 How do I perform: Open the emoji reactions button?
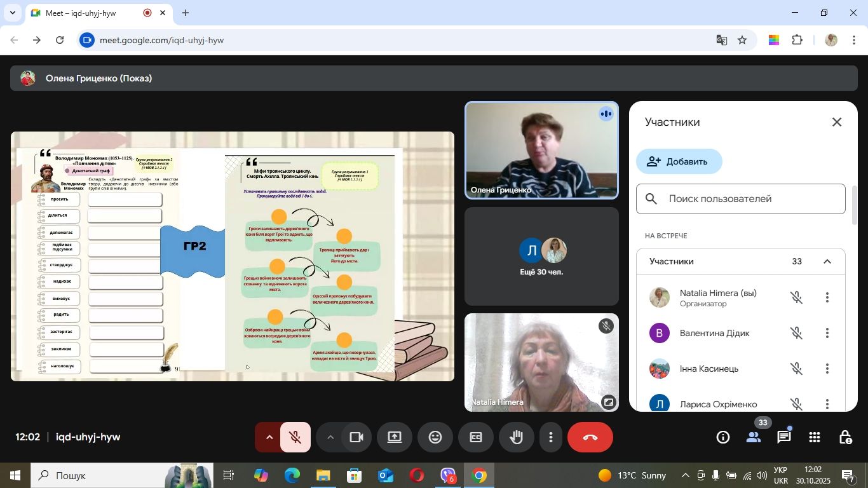[435, 437]
